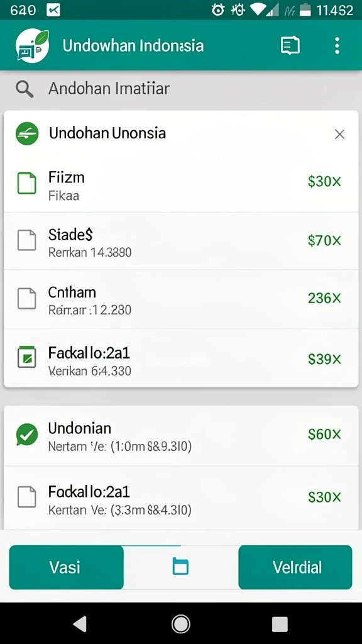Tap the $60X value beside Undonian
Viewport: 362px width, 644px height.
click(324, 434)
